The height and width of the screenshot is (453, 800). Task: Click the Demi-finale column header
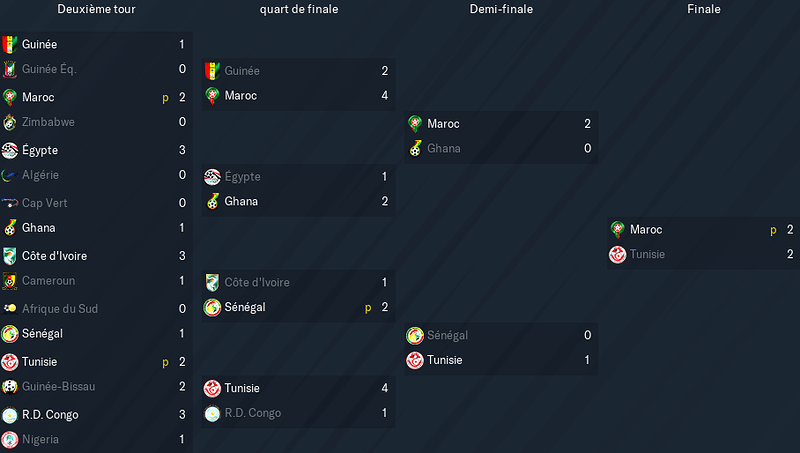pos(501,9)
